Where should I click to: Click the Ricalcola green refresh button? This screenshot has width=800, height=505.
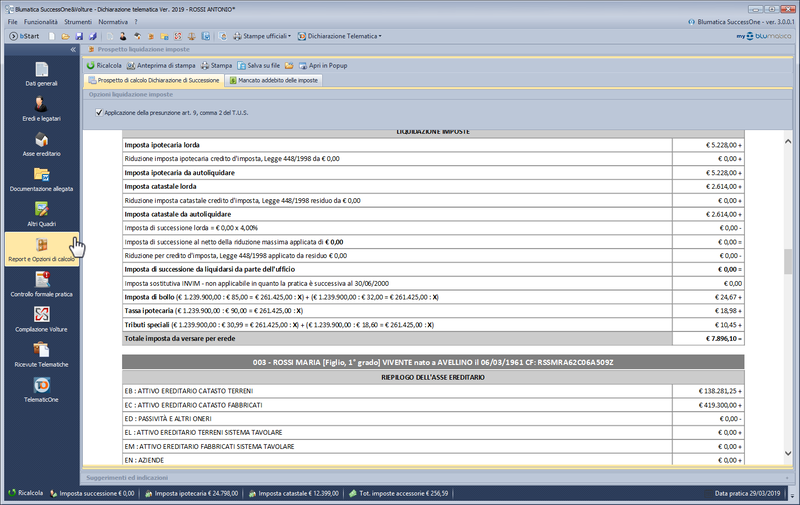click(104, 65)
